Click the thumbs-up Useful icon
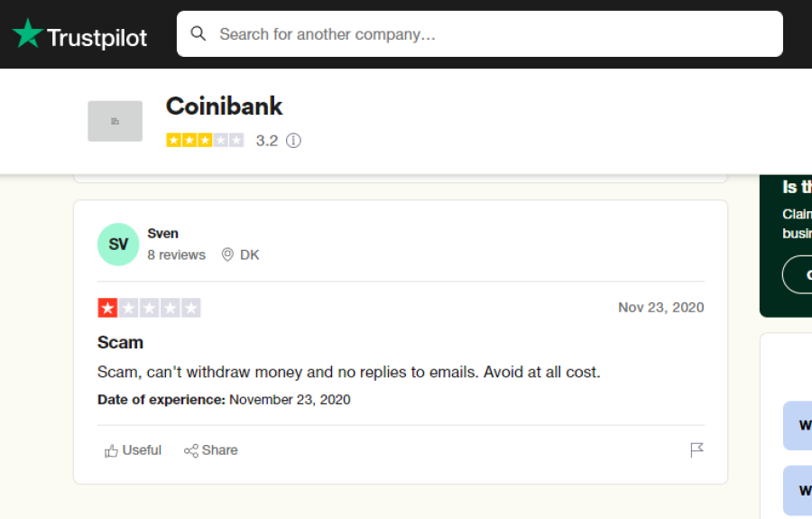 111,450
